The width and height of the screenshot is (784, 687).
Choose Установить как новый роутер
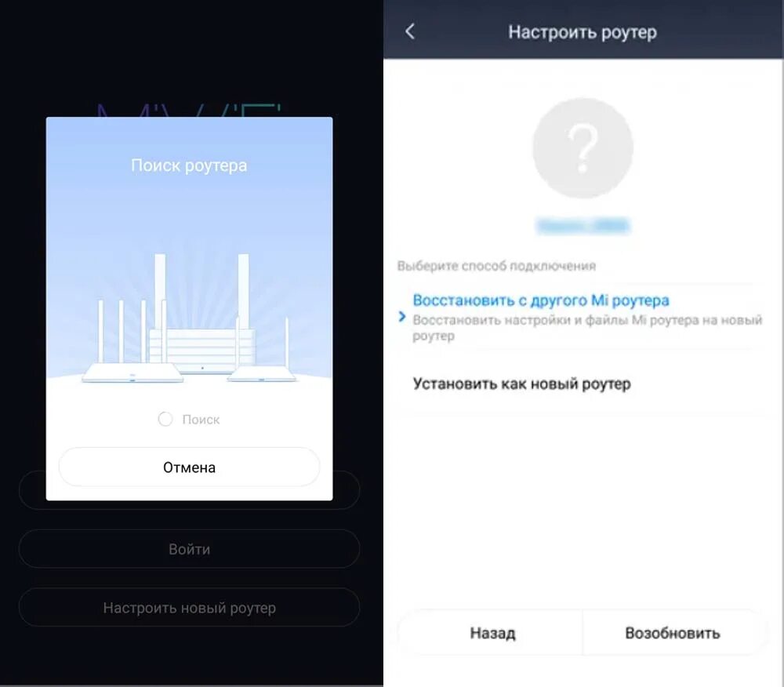[x=521, y=383]
